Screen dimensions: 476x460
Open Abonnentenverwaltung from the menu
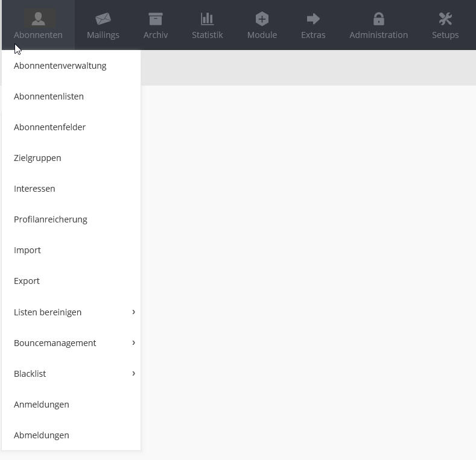tap(60, 66)
